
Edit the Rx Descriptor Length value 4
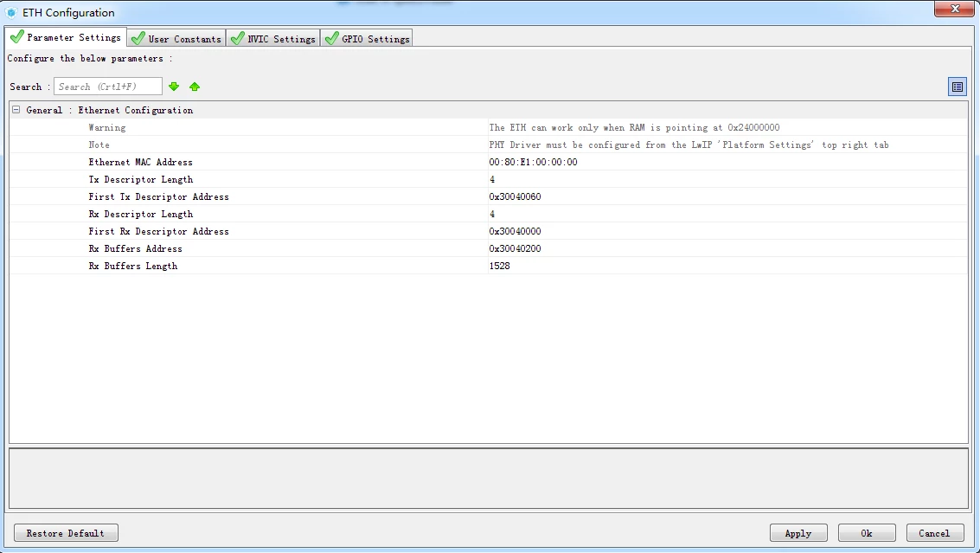click(x=492, y=214)
